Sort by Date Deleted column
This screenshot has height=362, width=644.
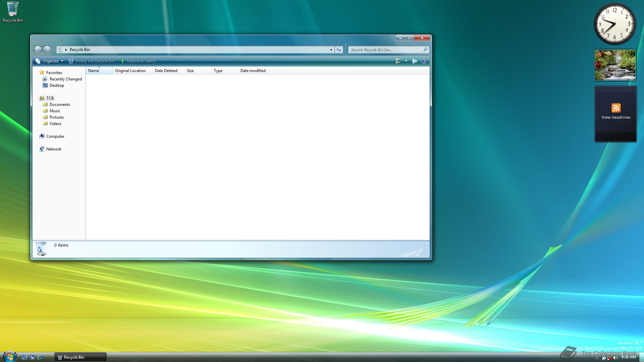pyautogui.click(x=169, y=71)
